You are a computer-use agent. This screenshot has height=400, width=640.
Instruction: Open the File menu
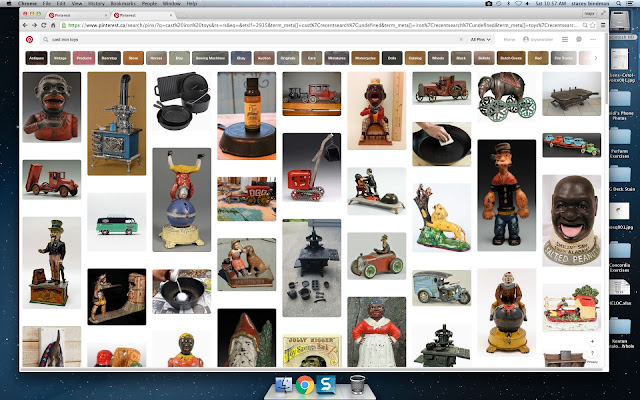point(47,3)
